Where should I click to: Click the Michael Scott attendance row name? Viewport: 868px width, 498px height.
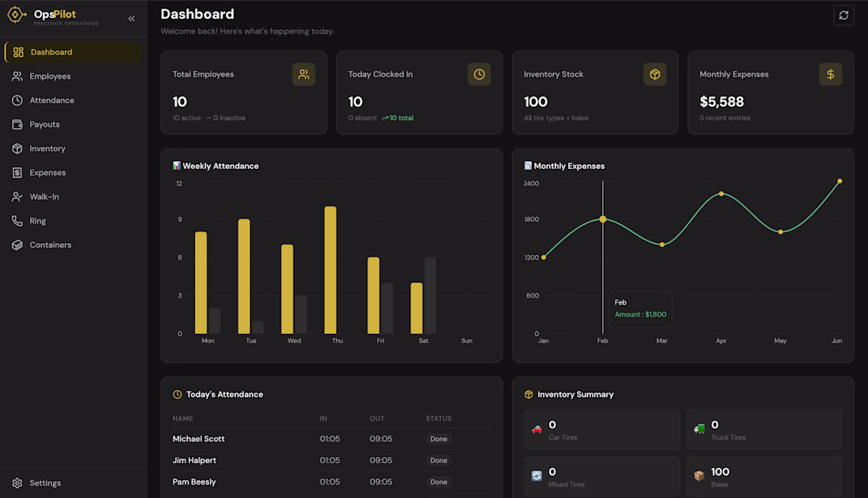tap(199, 439)
